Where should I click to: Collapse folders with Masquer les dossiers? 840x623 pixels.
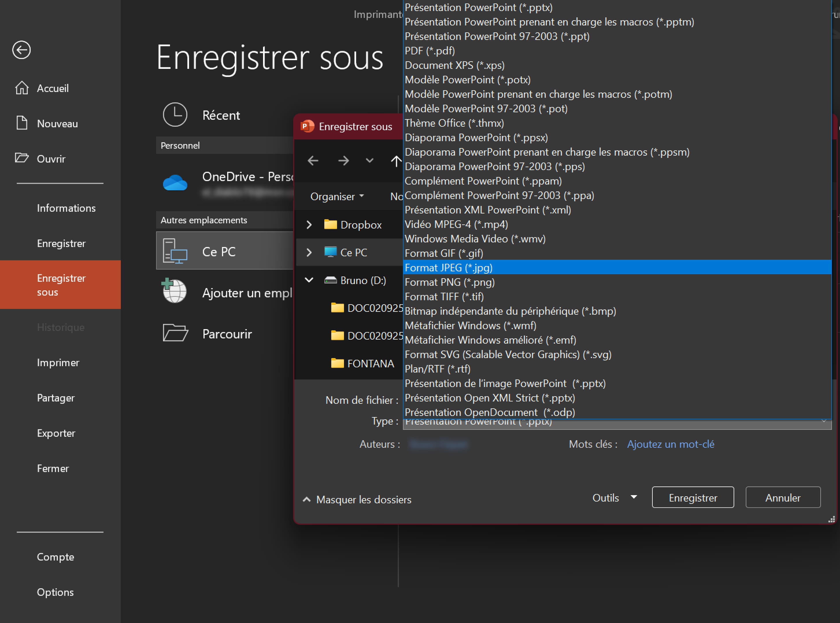pos(357,500)
